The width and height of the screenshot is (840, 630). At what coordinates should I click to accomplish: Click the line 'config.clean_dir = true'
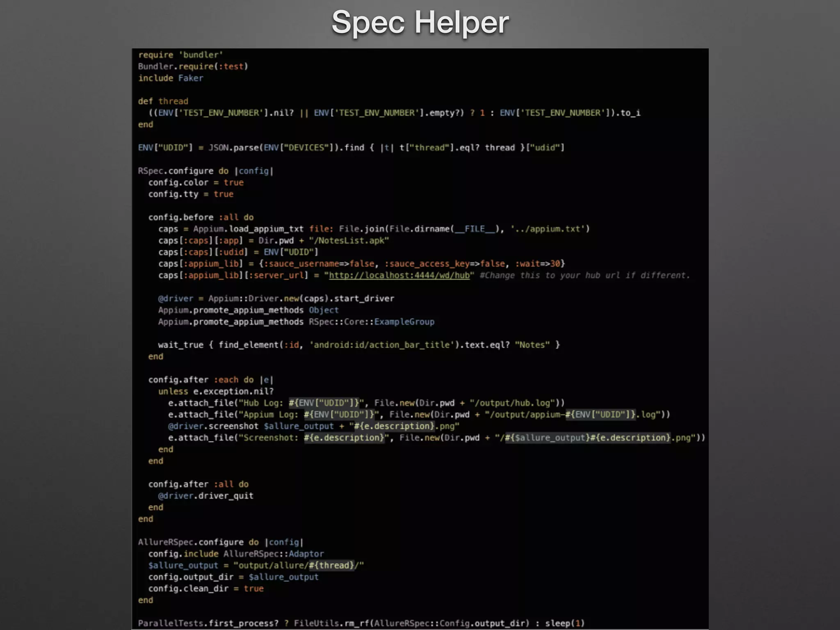[x=206, y=589]
